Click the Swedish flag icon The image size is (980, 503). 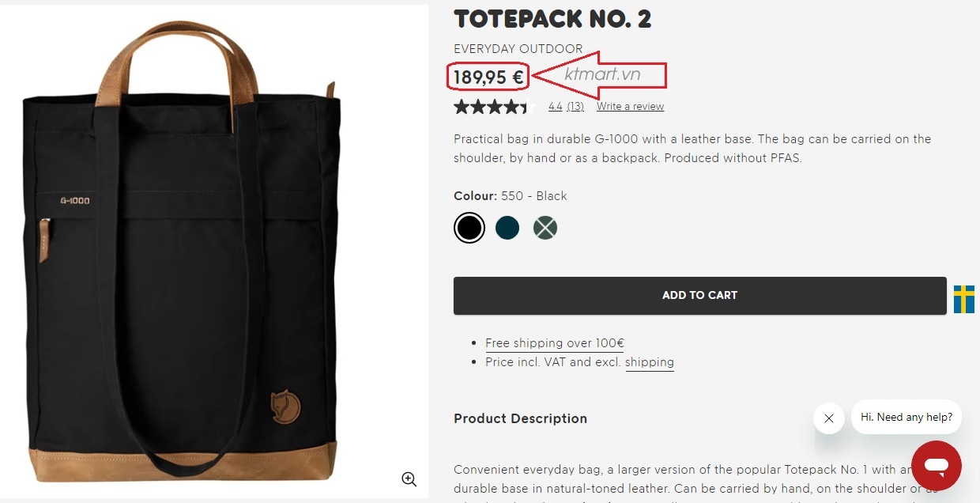coord(963,299)
